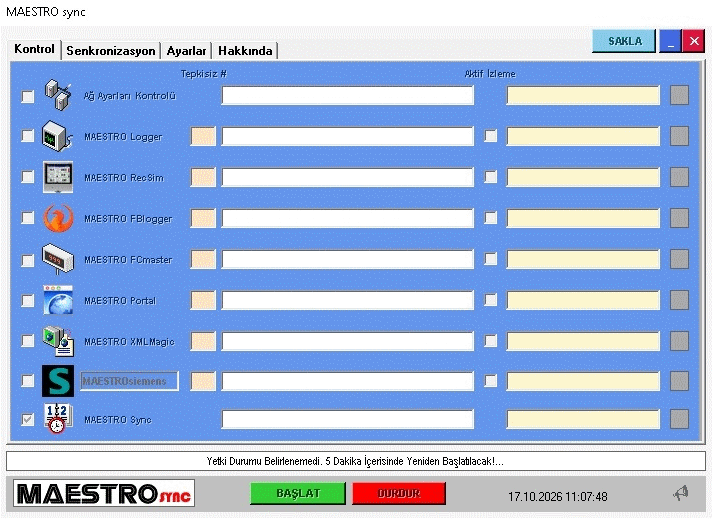Click gray status square in MAESTRO Sync row
This screenshot has height=520, width=713.
point(679,419)
